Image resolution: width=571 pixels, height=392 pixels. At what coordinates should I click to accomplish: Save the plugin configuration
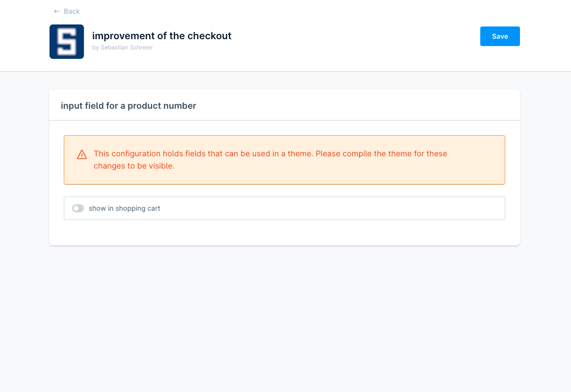tap(500, 36)
